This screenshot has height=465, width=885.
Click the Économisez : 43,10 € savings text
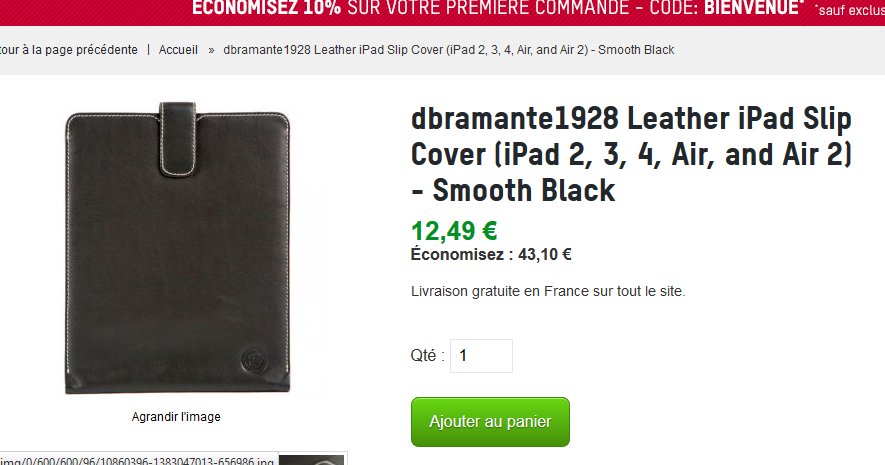coord(491,255)
